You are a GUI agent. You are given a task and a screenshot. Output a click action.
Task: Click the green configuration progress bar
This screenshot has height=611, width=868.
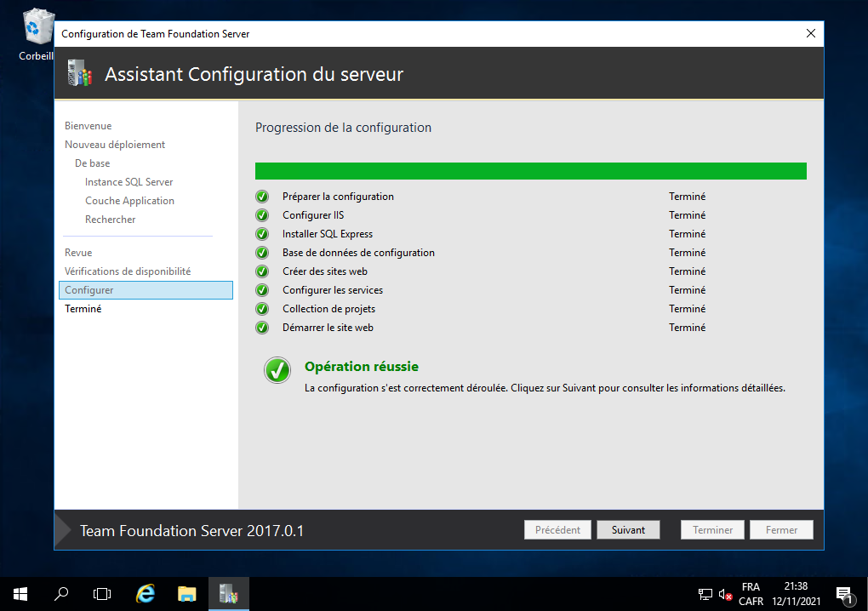[530, 171]
